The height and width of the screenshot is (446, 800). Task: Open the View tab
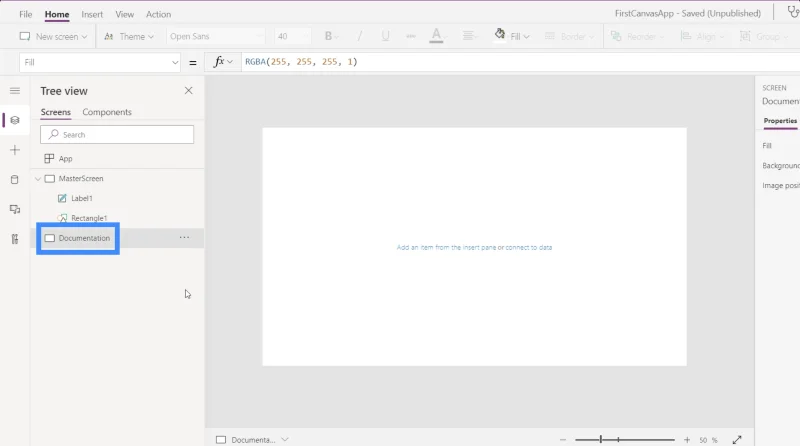coord(124,14)
